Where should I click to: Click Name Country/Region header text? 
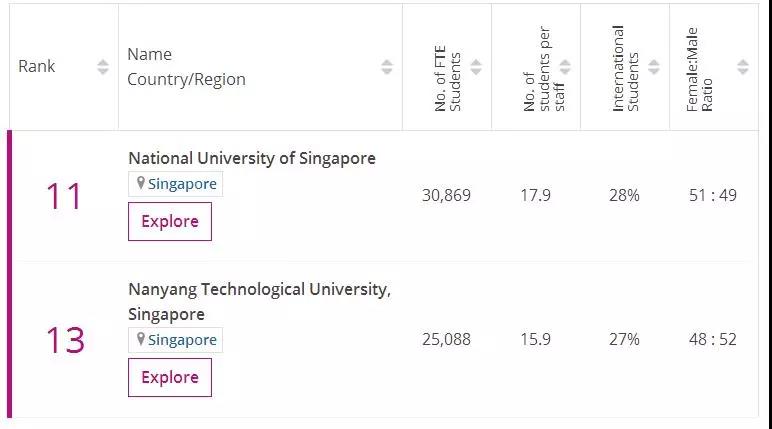click(x=186, y=67)
